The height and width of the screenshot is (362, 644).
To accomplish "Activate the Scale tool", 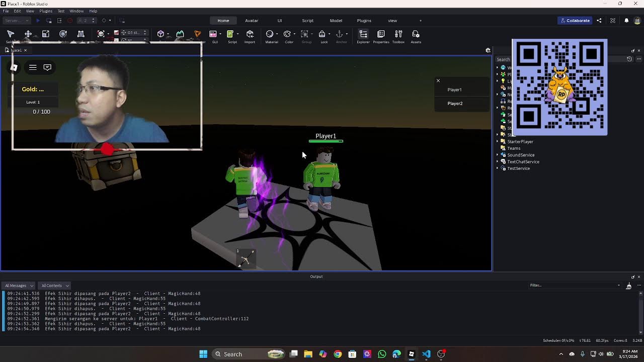I will tap(46, 34).
